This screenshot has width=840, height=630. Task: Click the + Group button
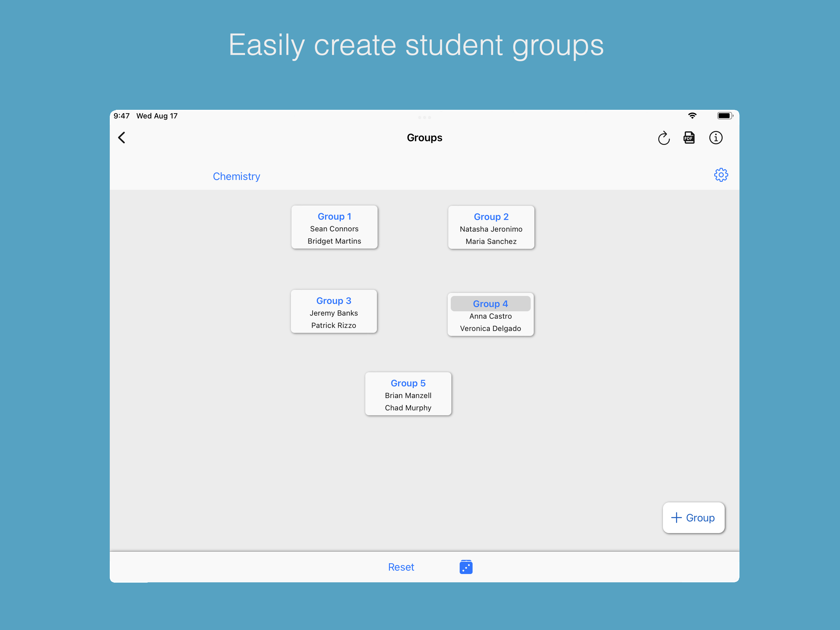[693, 517]
